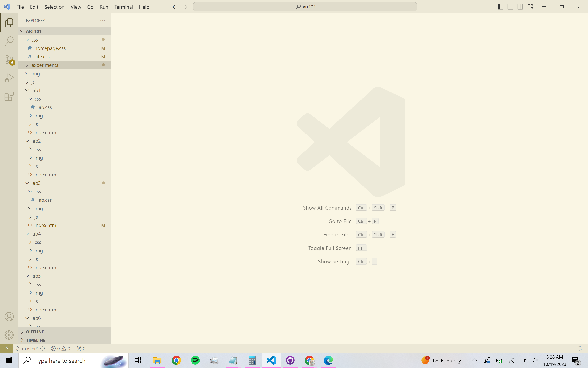Click the Windows taskbar search field

click(74, 360)
